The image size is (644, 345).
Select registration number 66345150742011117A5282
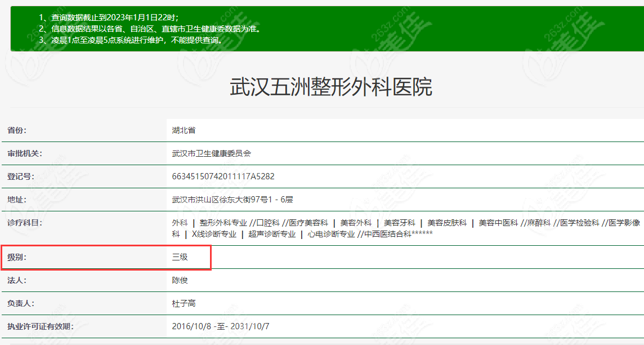pos(223,176)
